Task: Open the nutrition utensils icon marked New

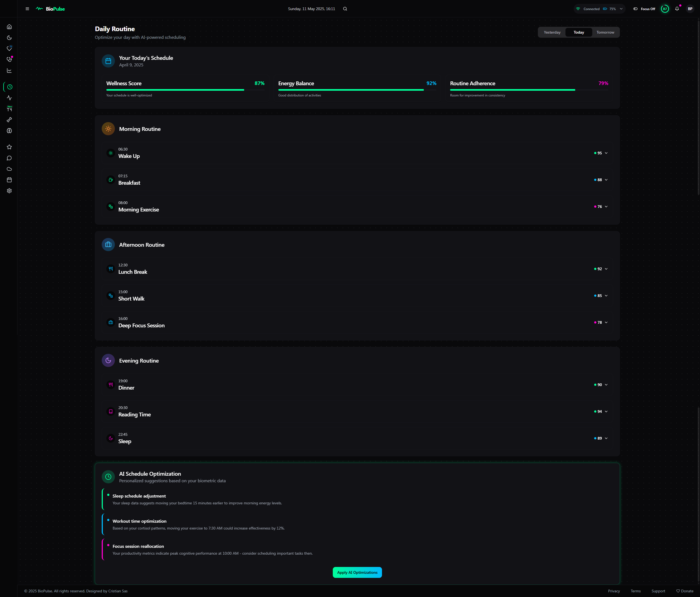Action: tap(10, 109)
